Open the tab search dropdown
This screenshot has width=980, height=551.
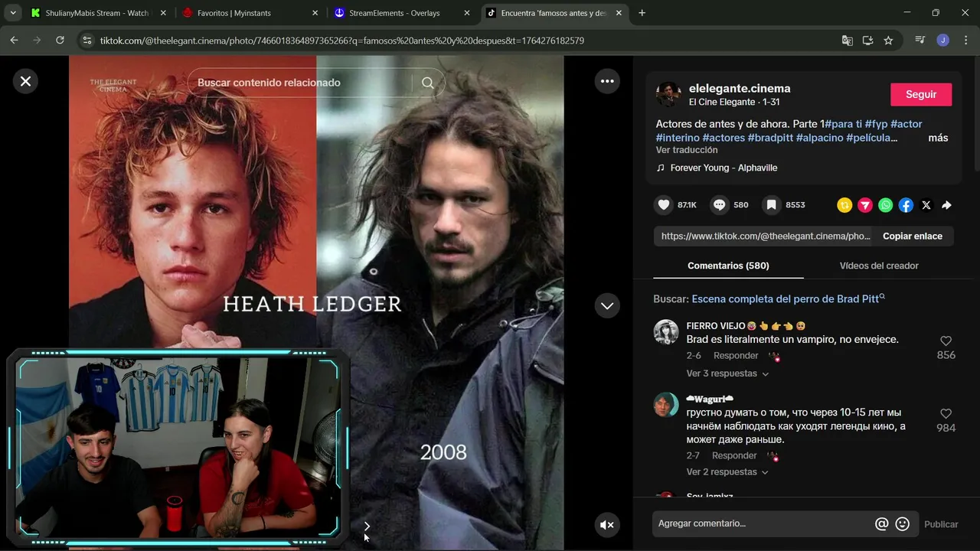tap(13, 13)
